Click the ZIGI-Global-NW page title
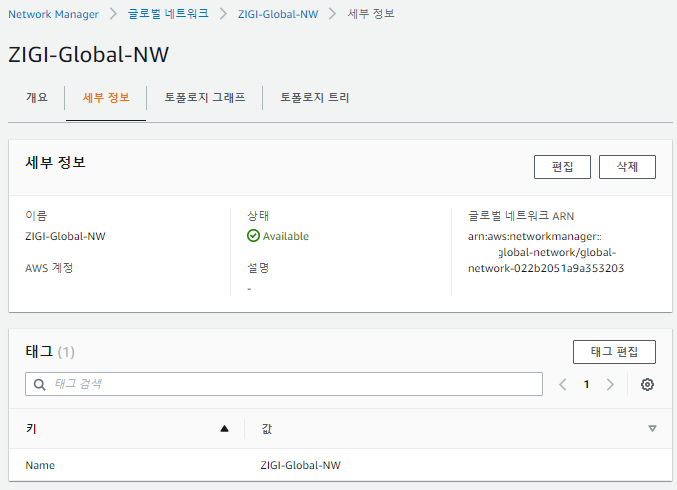 pos(89,54)
